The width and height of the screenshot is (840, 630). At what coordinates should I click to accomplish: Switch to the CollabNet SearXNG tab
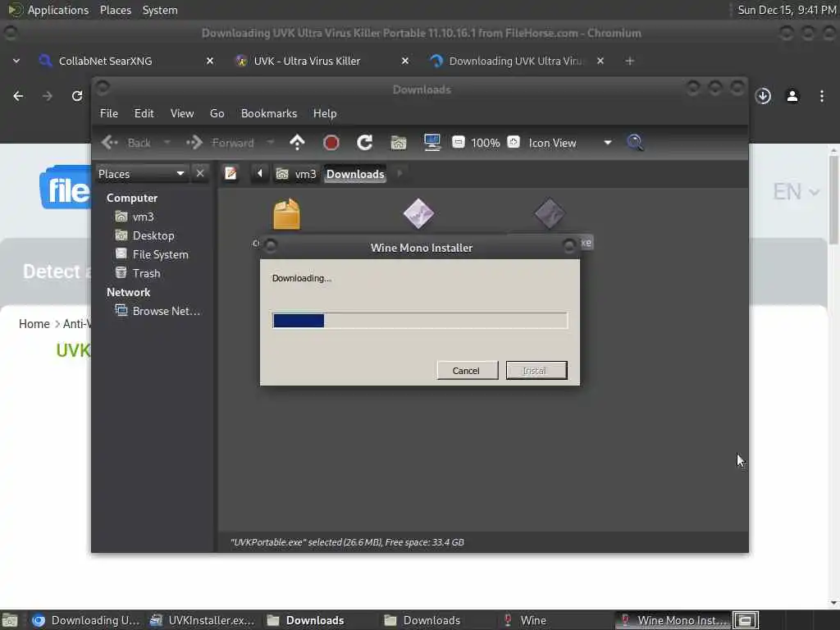pyautogui.click(x=105, y=61)
